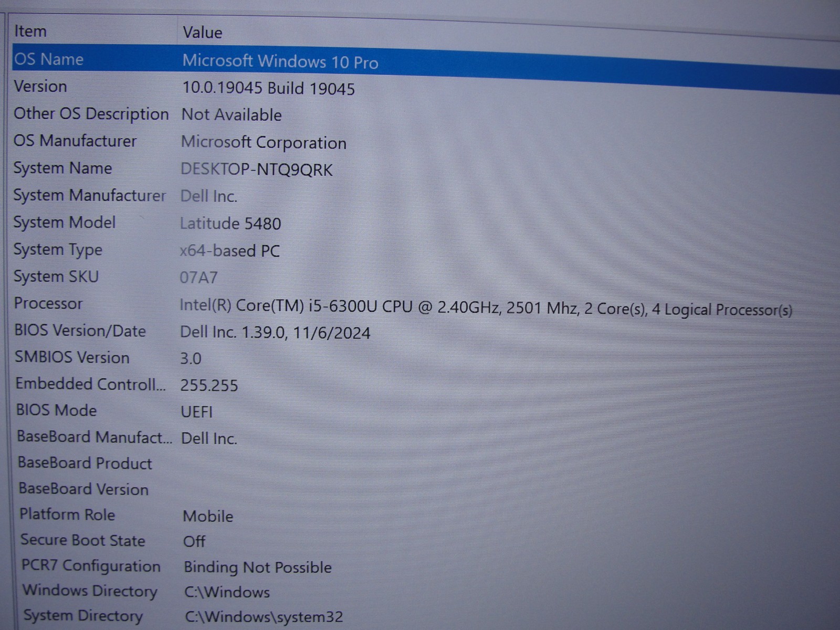Viewport: 840px width, 630px height.
Task: Click the value Latitude 5480
Action: [230, 224]
